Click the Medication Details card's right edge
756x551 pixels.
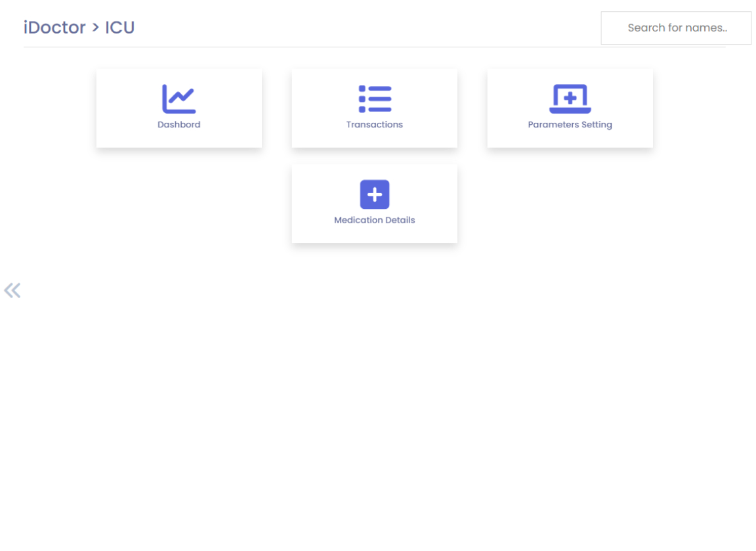point(453,204)
